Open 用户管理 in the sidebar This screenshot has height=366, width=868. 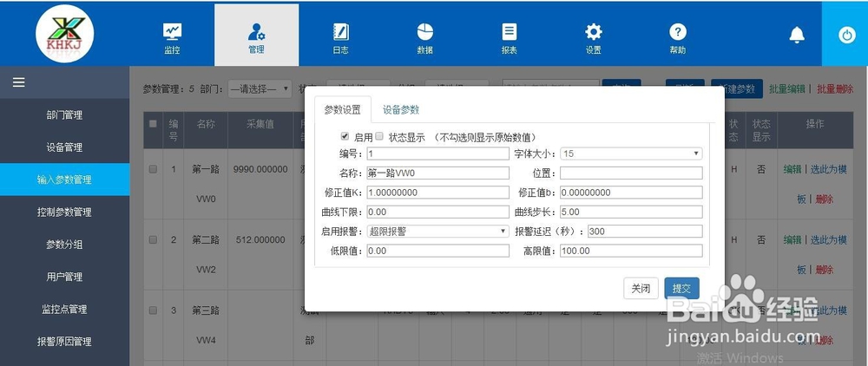[x=65, y=277]
